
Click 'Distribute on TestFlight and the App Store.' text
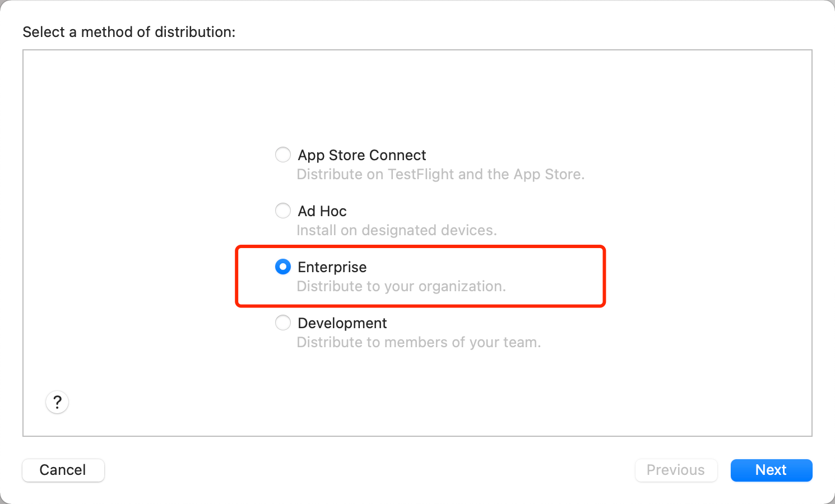[440, 174]
